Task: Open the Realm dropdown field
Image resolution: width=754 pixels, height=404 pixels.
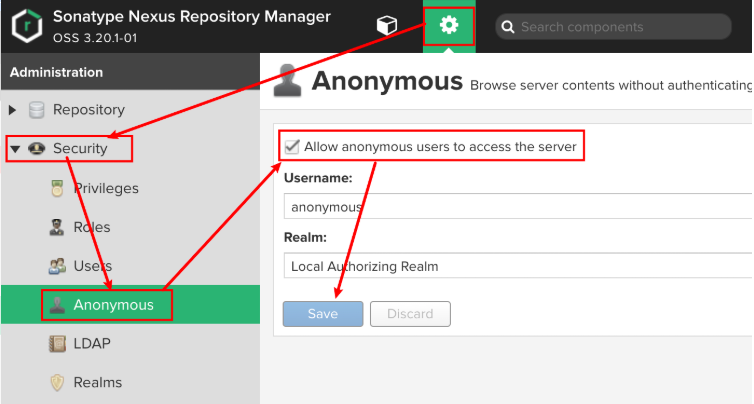Action: tap(517, 265)
